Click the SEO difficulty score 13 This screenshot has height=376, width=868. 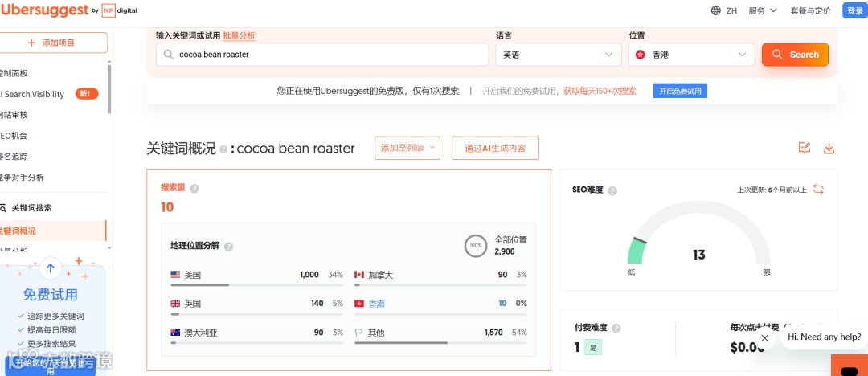(x=699, y=255)
